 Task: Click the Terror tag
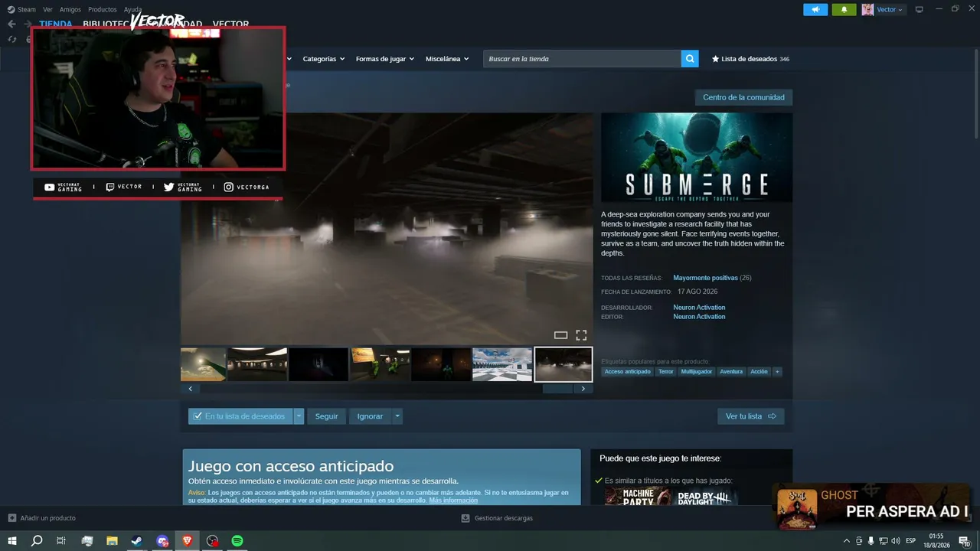(666, 372)
